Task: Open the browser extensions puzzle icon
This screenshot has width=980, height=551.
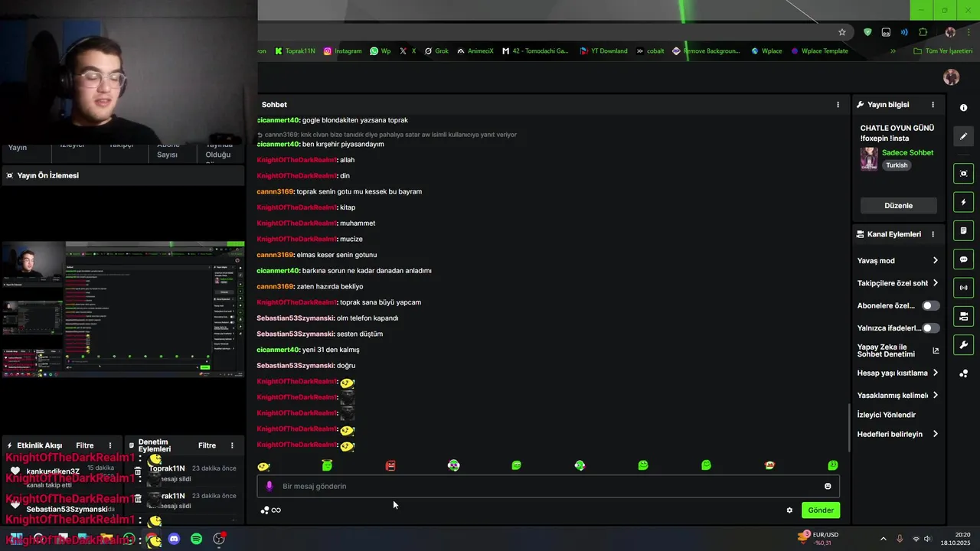Action: 923,32
